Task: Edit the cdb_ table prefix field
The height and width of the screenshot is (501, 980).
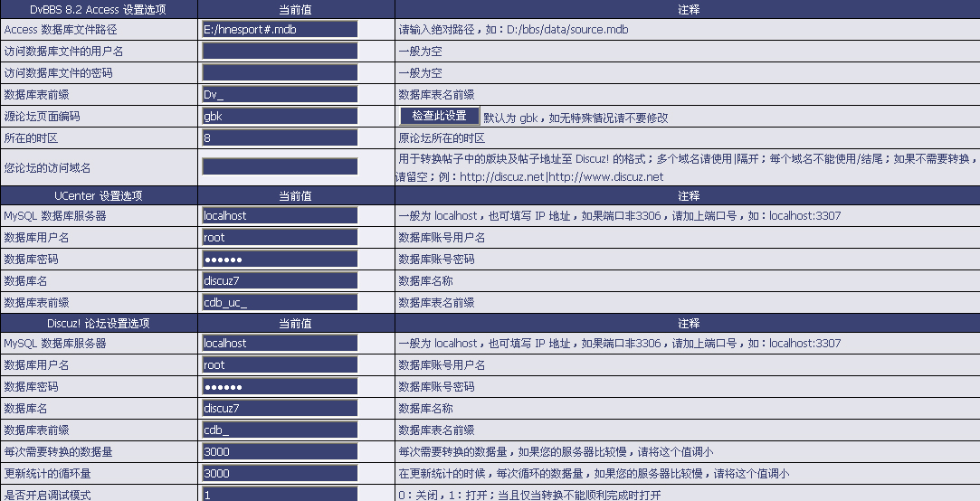Action: click(280, 430)
